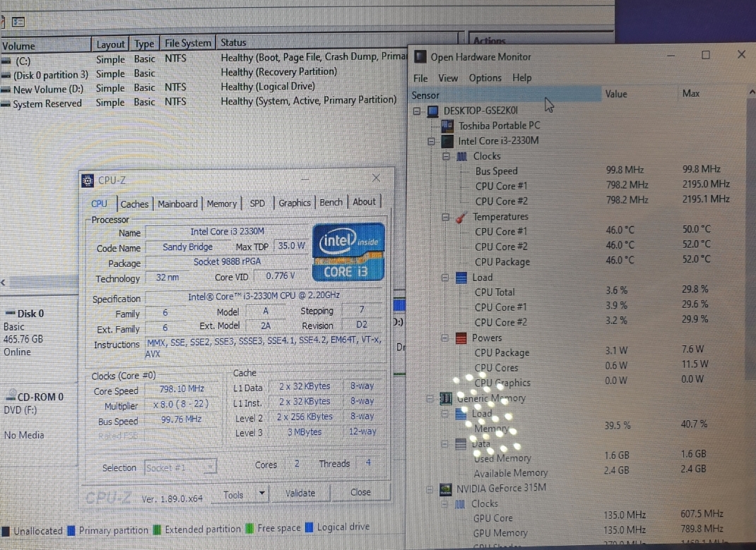This screenshot has height=550, width=756.
Task: Click the Powers node icon
Action: click(x=461, y=338)
